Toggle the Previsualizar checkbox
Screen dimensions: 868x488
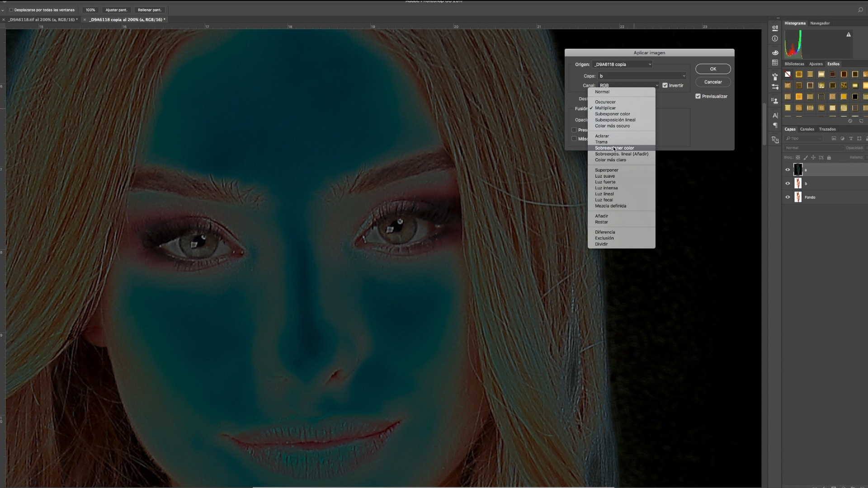coord(698,96)
